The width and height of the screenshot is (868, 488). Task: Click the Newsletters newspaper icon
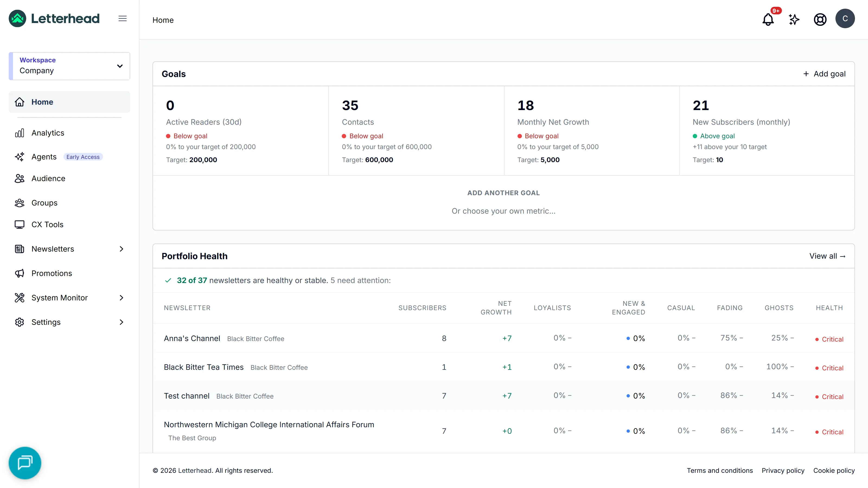point(20,249)
